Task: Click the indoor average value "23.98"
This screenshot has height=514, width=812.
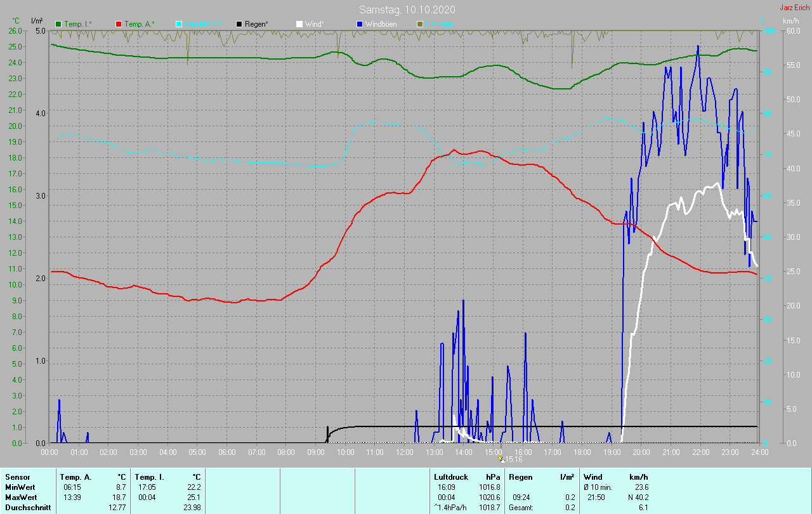Action: (x=191, y=508)
